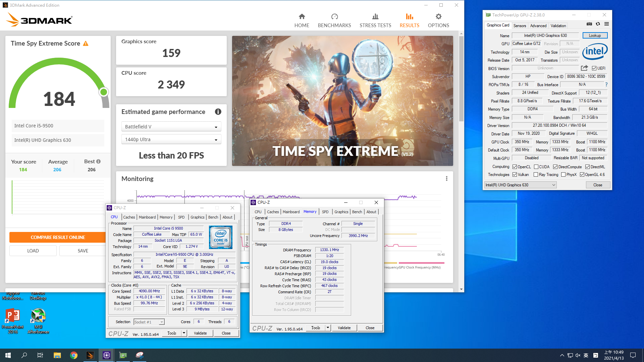Open File Explorer from the taskbar

tap(57, 355)
